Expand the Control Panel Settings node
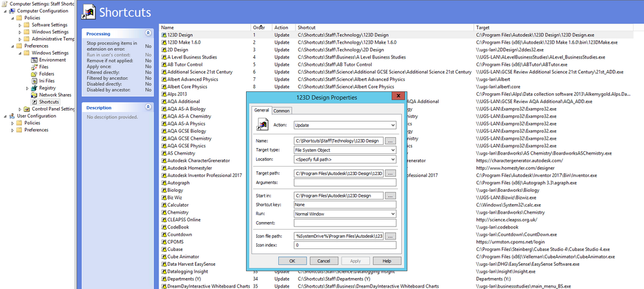Image resolution: width=644 pixels, height=289 pixels. pos(20,109)
